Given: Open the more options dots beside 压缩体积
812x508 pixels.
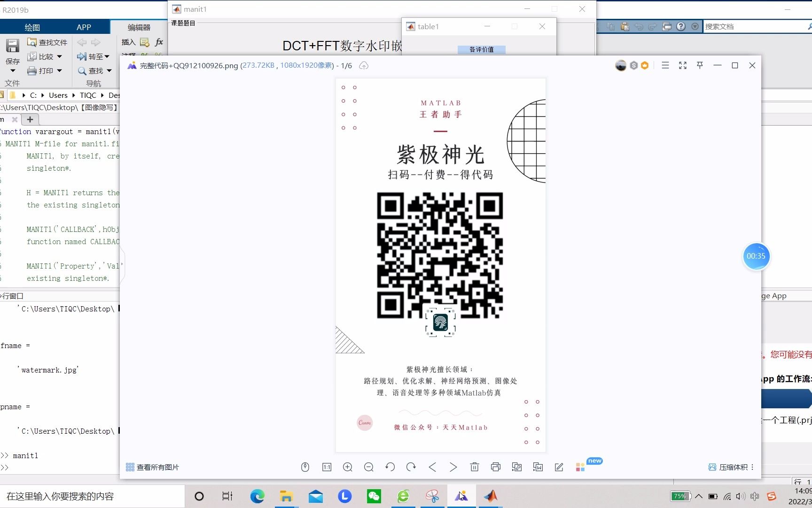Looking at the screenshot, I should (752, 467).
